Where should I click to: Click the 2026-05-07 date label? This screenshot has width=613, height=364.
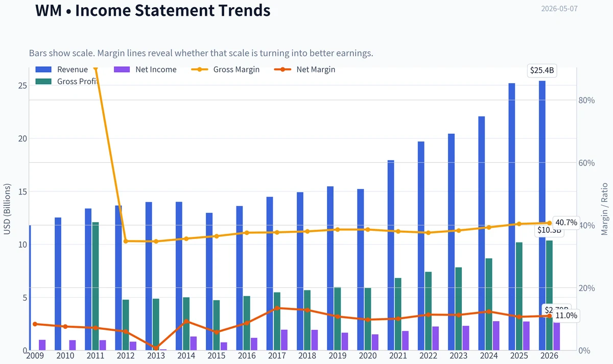559,9
